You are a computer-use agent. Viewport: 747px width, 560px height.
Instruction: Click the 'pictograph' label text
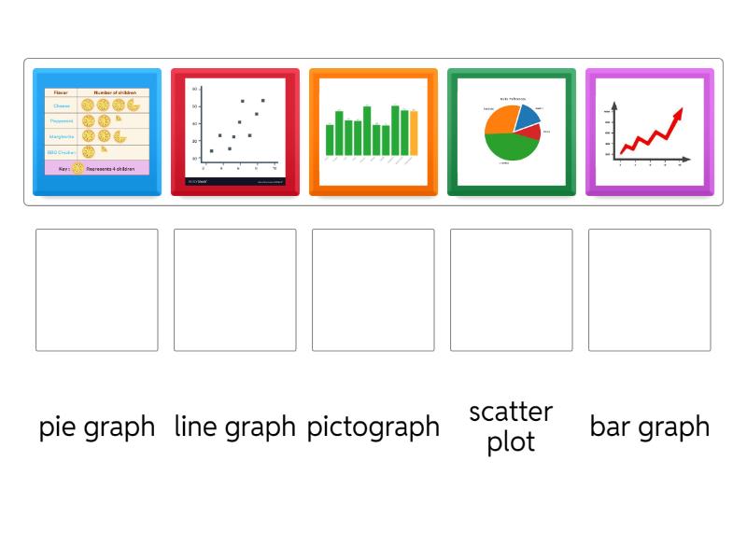point(373,427)
